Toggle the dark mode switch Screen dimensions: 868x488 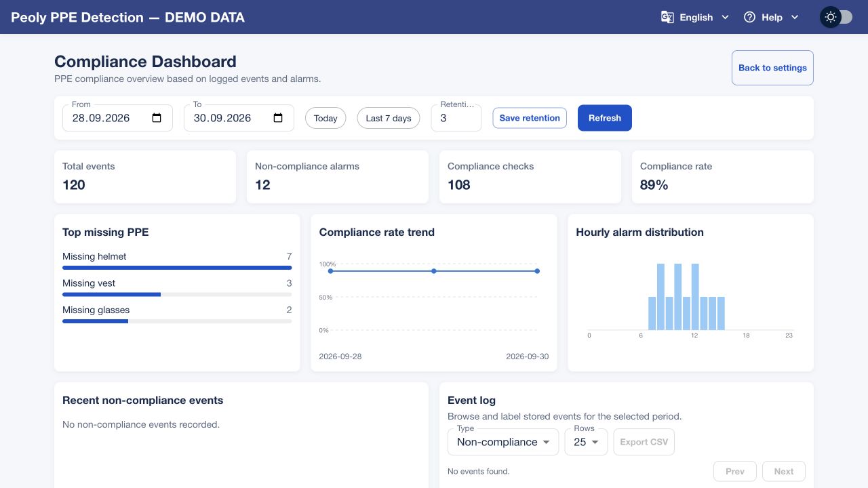(x=836, y=17)
